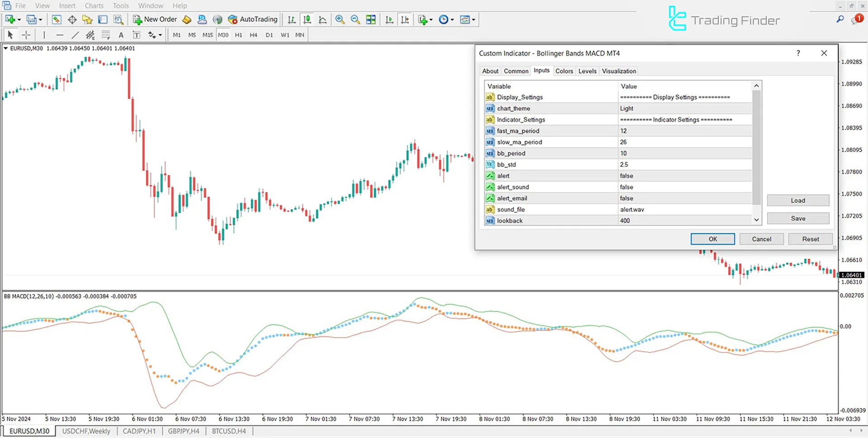Select the horizontal line drawing tool
The image size is (868, 438).
pyautogui.click(x=60, y=35)
